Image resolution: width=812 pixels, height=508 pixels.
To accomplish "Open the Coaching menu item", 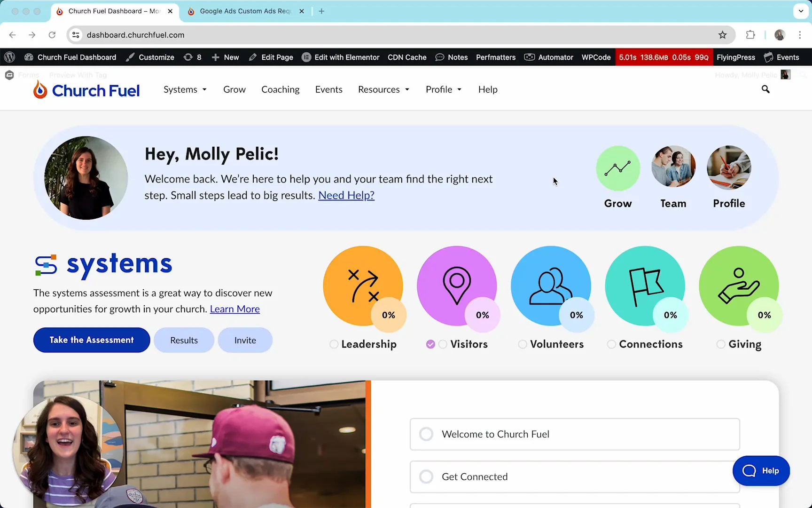I will [x=280, y=89].
